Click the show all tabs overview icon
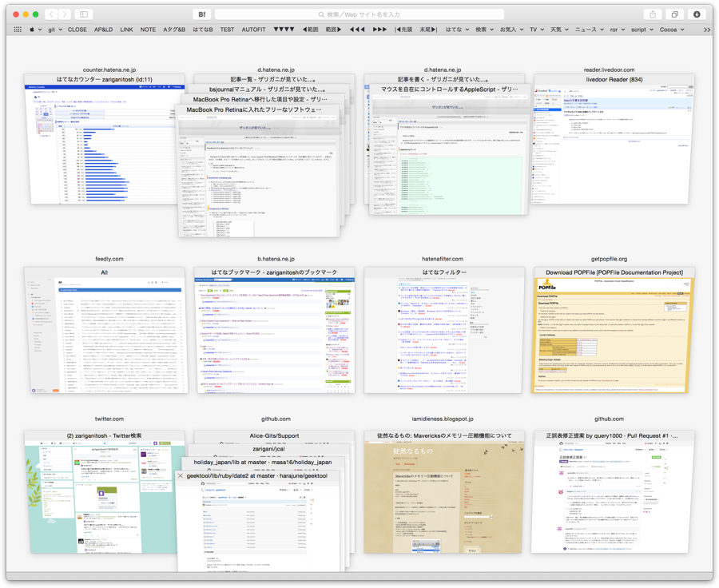Viewport: 719px width, 588px height. (x=675, y=14)
